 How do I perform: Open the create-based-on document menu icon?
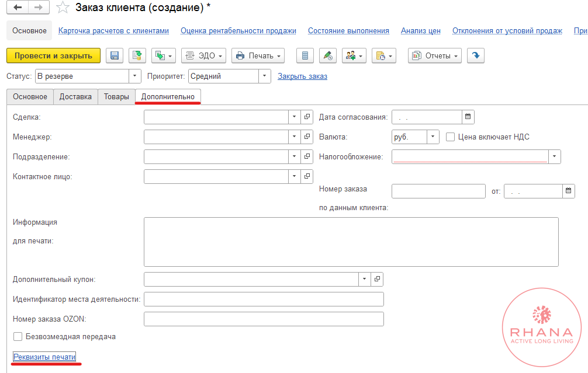[164, 56]
